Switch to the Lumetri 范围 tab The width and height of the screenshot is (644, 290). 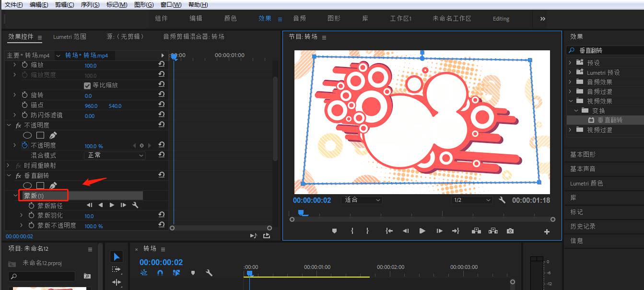tap(70, 36)
